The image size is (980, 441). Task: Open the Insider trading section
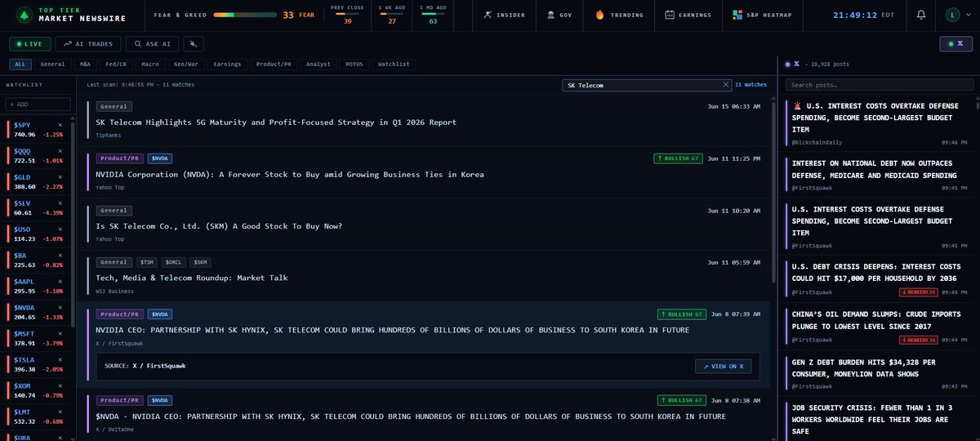click(506, 15)
